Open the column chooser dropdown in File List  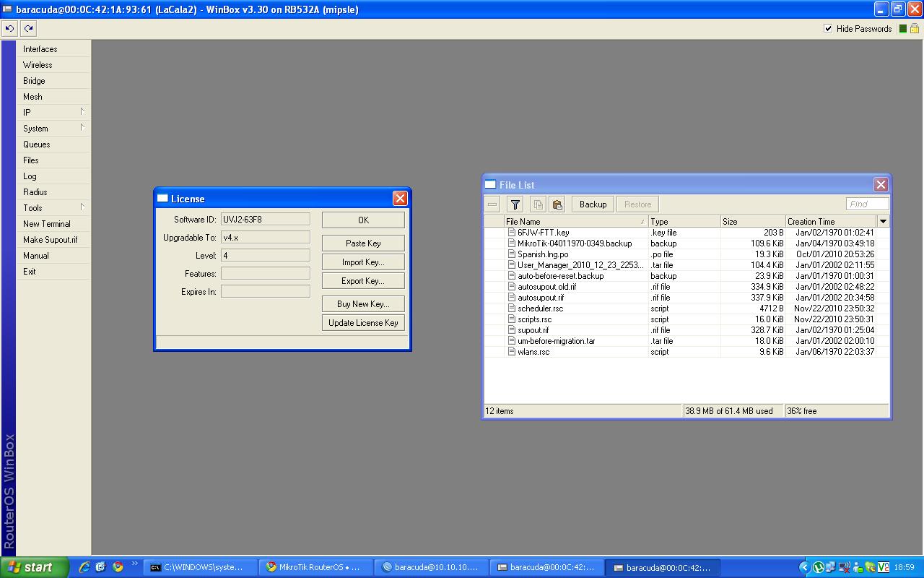tap(883, 221)
